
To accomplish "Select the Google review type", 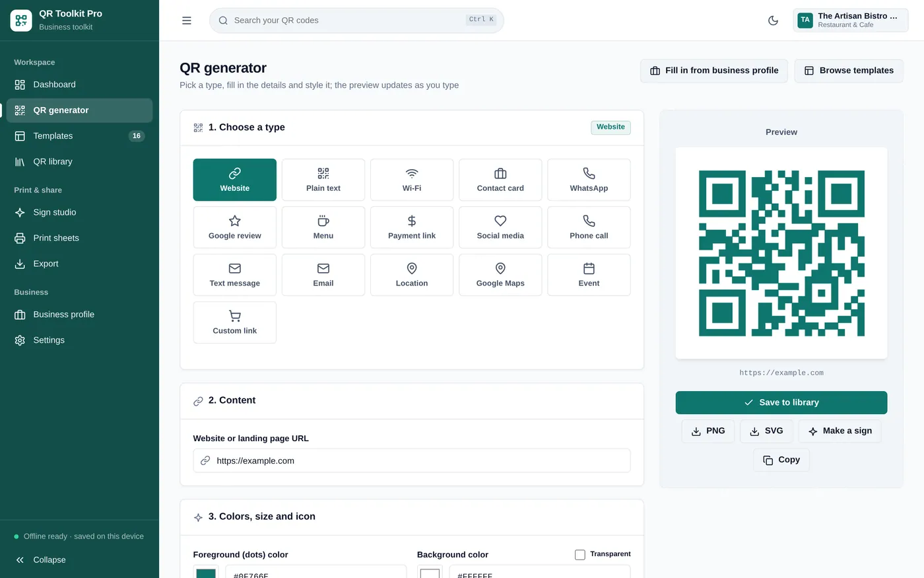I will pyautogui.click(x=234, y=227).
